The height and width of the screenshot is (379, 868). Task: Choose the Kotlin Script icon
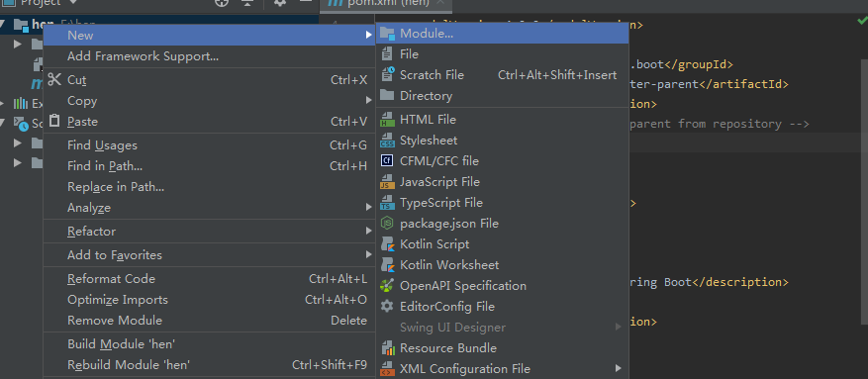pyautogui.click(x=388, y=244)
